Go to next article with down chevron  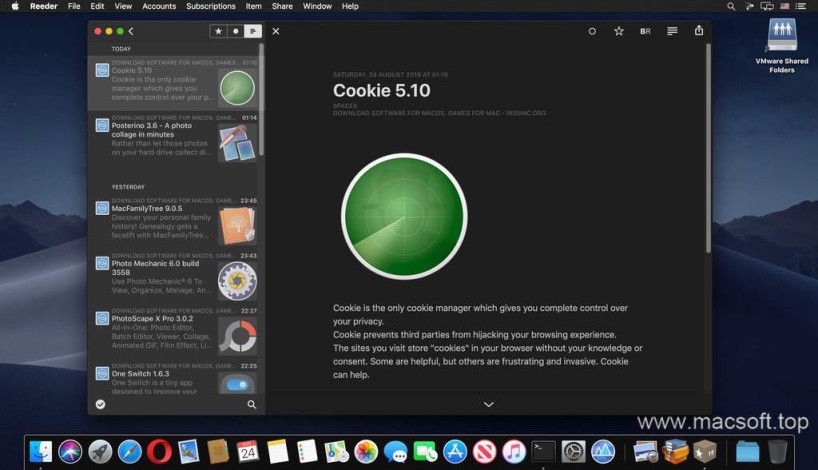click(489, 404)
